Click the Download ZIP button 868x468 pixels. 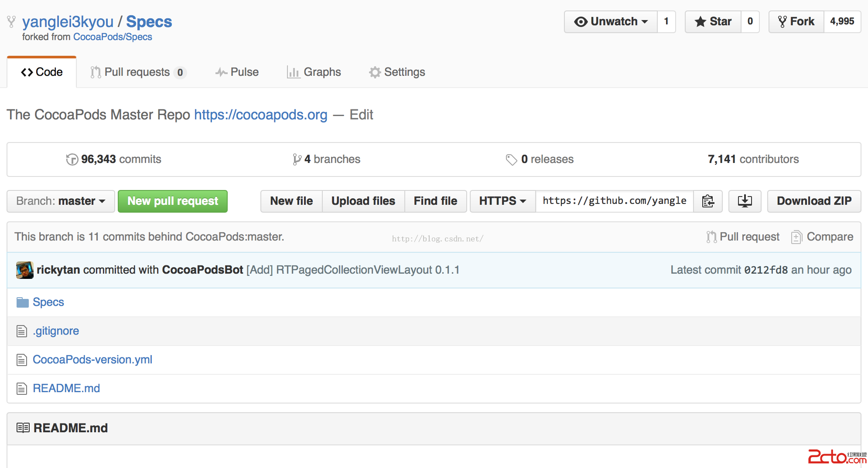pyautogui.click(x=814, y=201)
